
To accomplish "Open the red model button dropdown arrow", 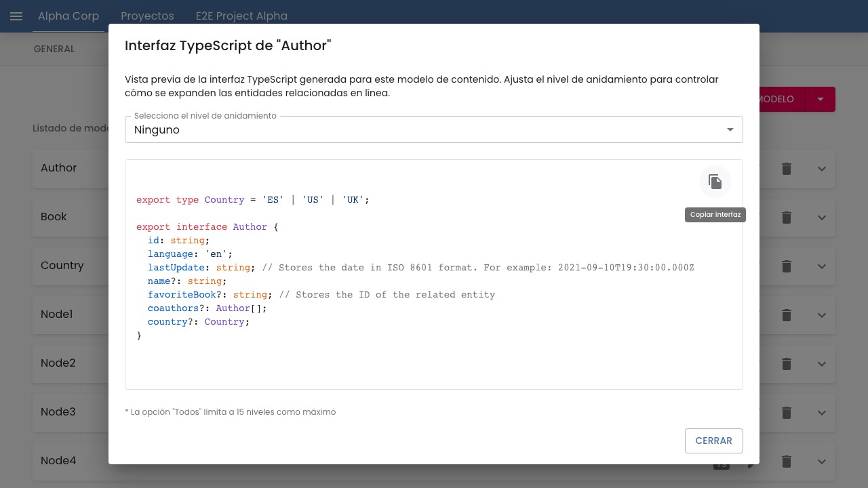I will [x=821, y=99].
